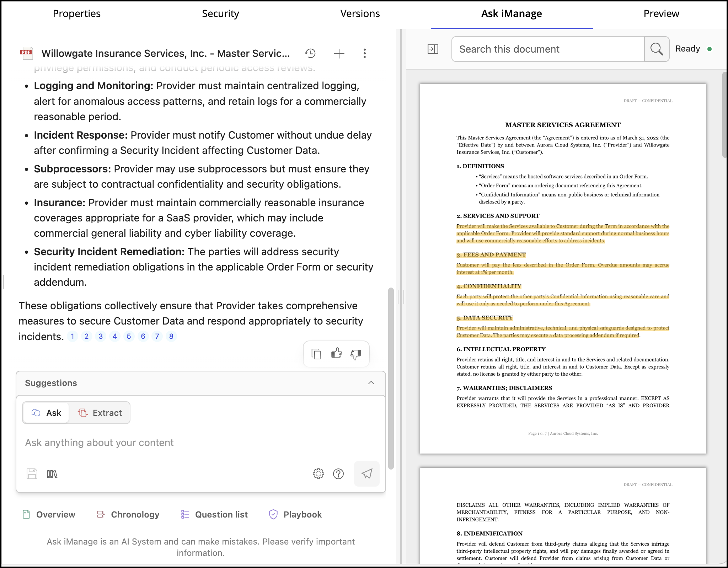Viewport: 728px width, 568px height.
Task: Copy the answer with the copy icon
Action: point(316,354)
